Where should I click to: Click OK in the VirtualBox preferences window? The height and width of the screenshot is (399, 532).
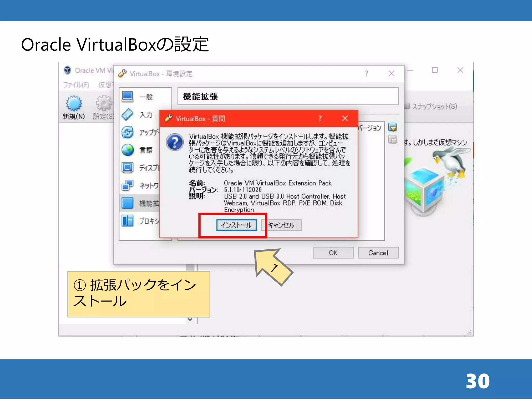(x=333, y=253)
